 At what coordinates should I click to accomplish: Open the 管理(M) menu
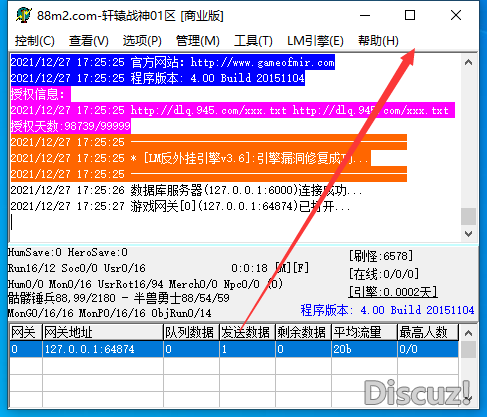click(x=198, y=41)
